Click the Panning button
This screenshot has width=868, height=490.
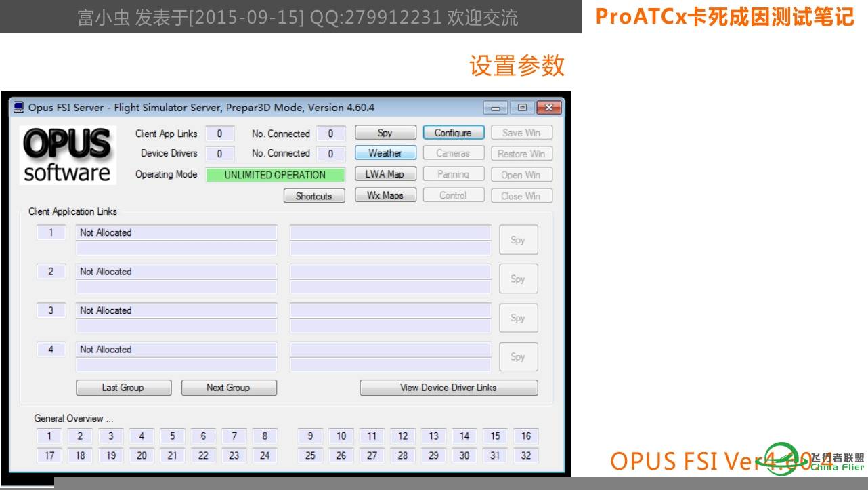[454, 174]
